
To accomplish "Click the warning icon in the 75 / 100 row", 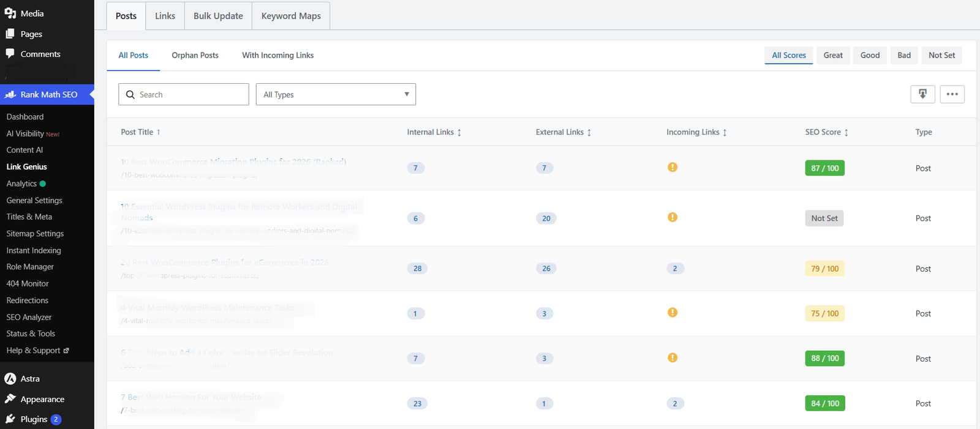I will [673, 313].
